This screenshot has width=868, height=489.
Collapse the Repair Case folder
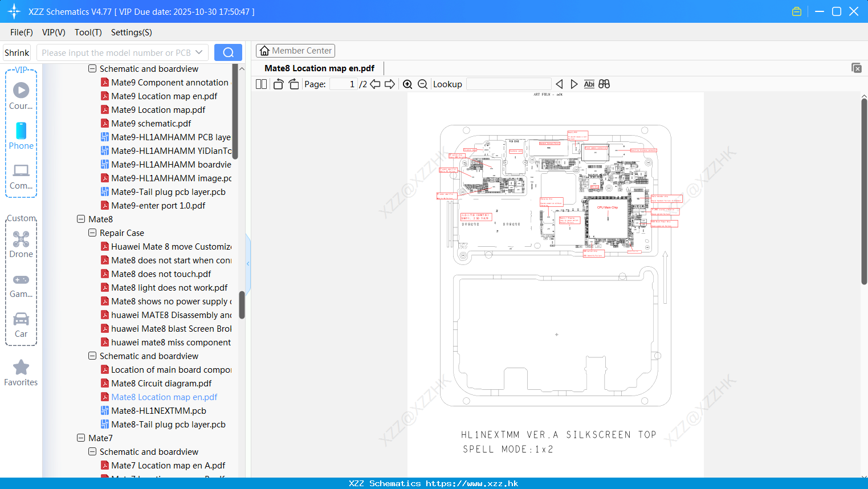[x=92, y=233]
